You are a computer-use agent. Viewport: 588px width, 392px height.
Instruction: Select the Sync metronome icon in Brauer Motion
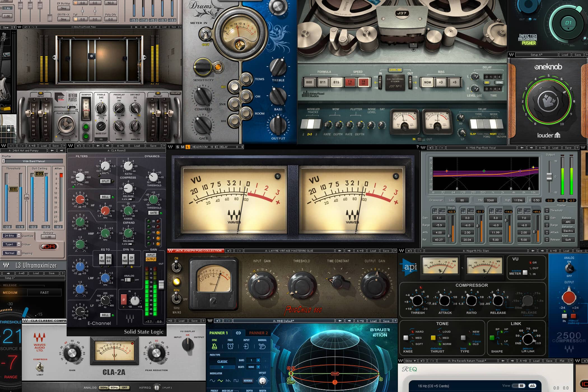point(214,346)
